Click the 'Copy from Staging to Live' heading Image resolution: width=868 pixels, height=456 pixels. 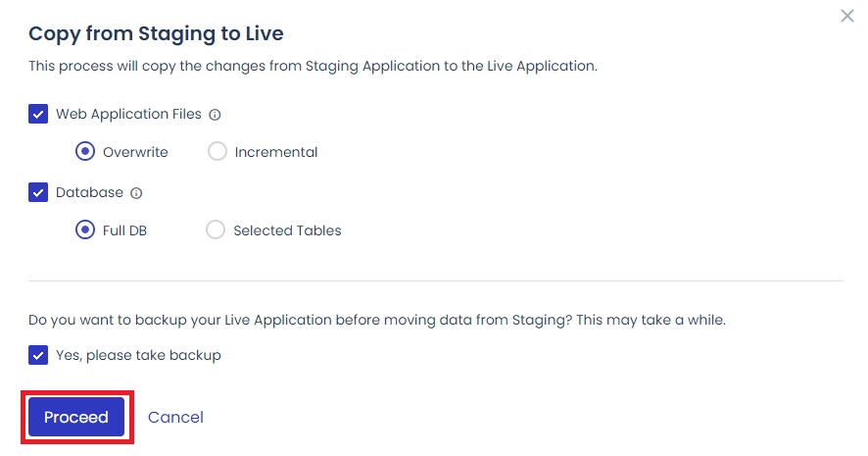(x=156, y=33)
